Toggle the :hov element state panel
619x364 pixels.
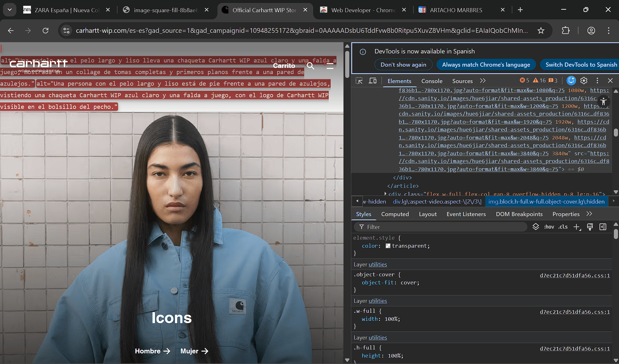click(549, 227)
